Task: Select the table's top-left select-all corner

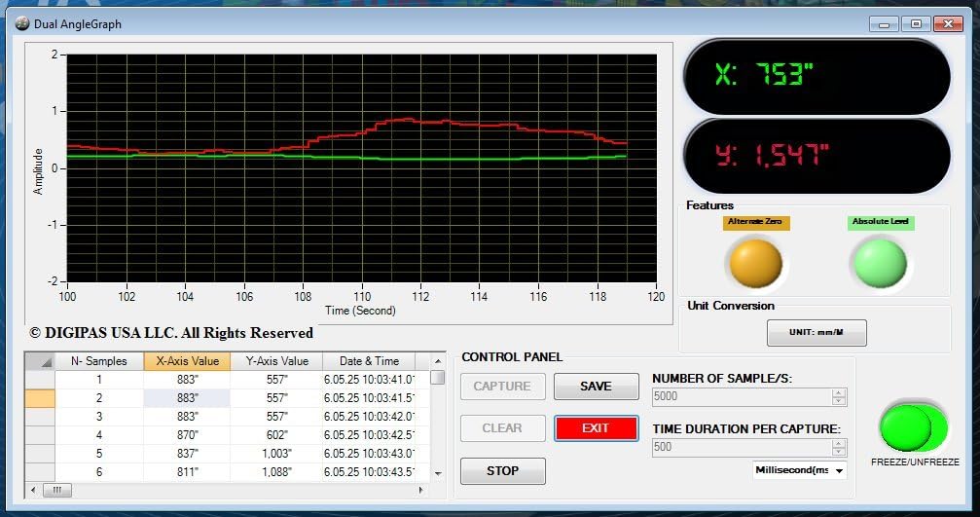Action: pyautogui.click(x=39, y=361)
